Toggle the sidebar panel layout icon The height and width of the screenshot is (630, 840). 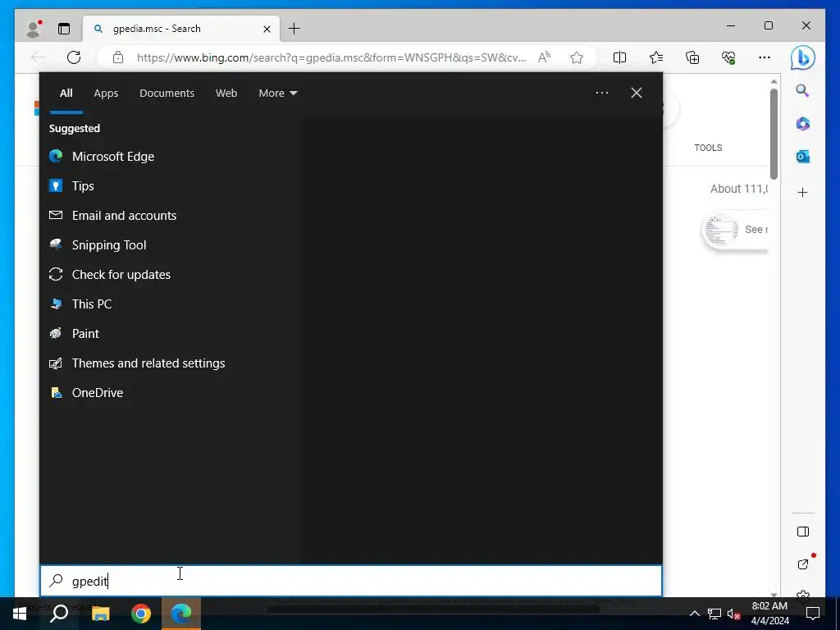point(802,532)
